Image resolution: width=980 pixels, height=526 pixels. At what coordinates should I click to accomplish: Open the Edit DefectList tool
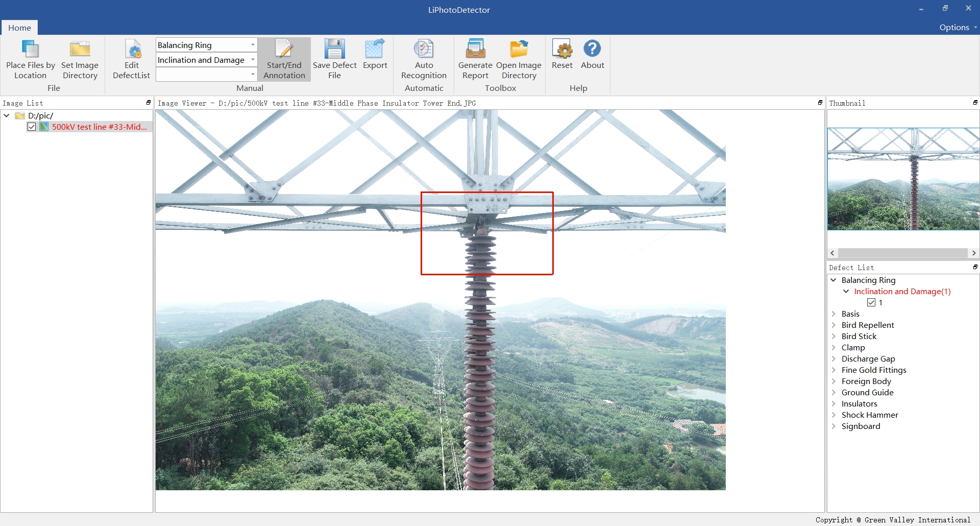[131, 59]
